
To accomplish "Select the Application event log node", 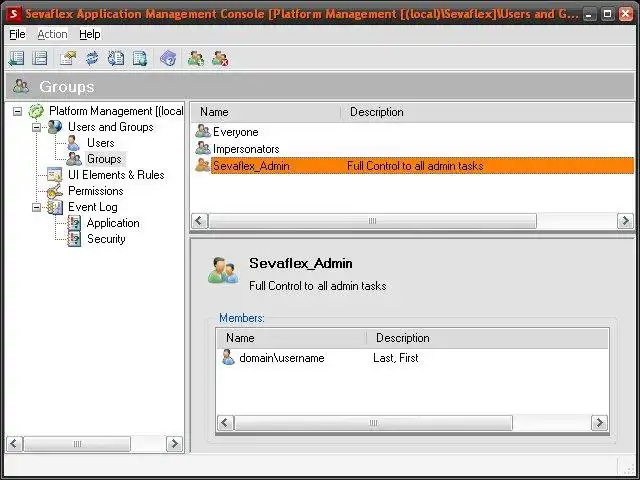I will coord(113,223).
